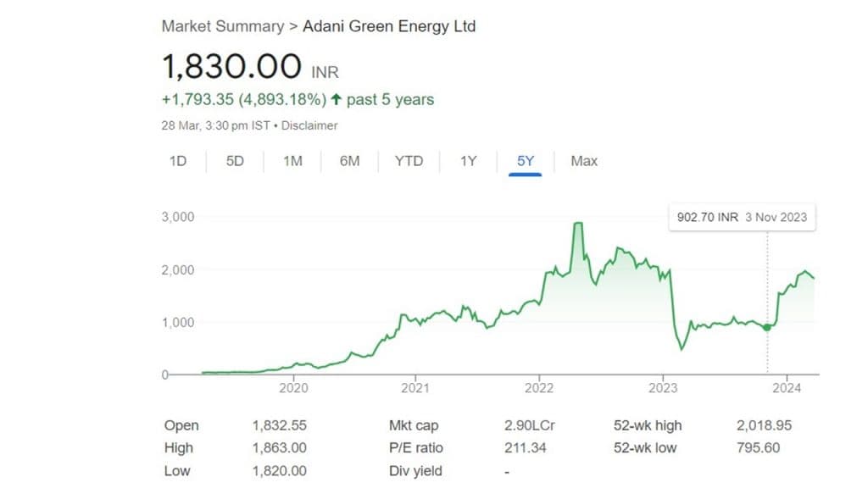Show the 1M price chart
The image size is (868, 488).
pos(292,161)
